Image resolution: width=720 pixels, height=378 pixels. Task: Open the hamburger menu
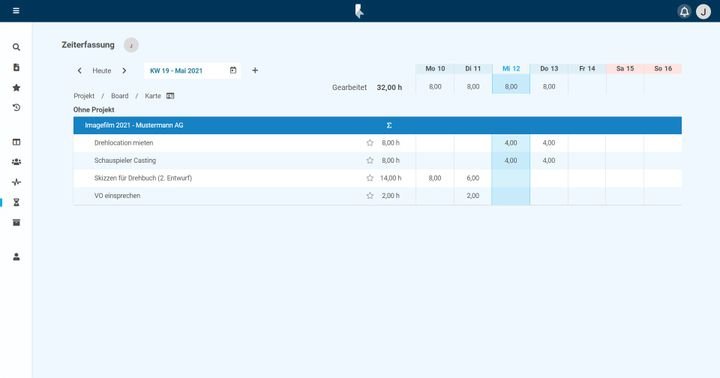pyautogui.click(x=16, y=11)
